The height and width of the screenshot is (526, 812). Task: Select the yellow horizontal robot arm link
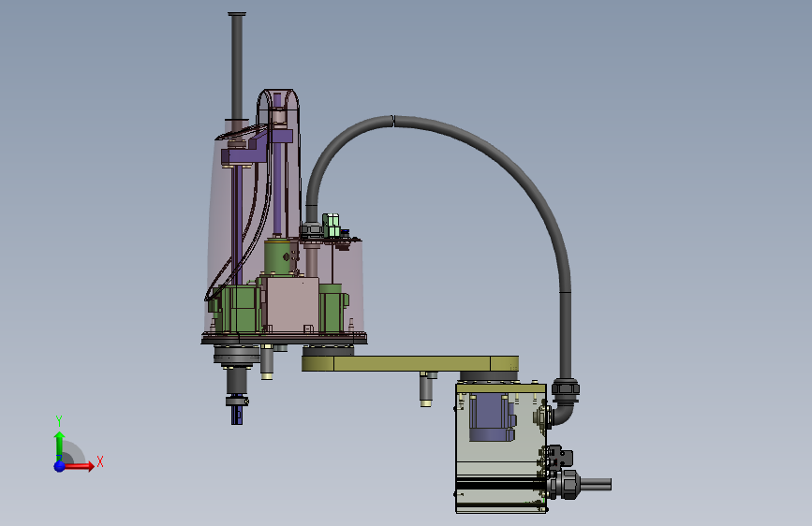(410, 363)
